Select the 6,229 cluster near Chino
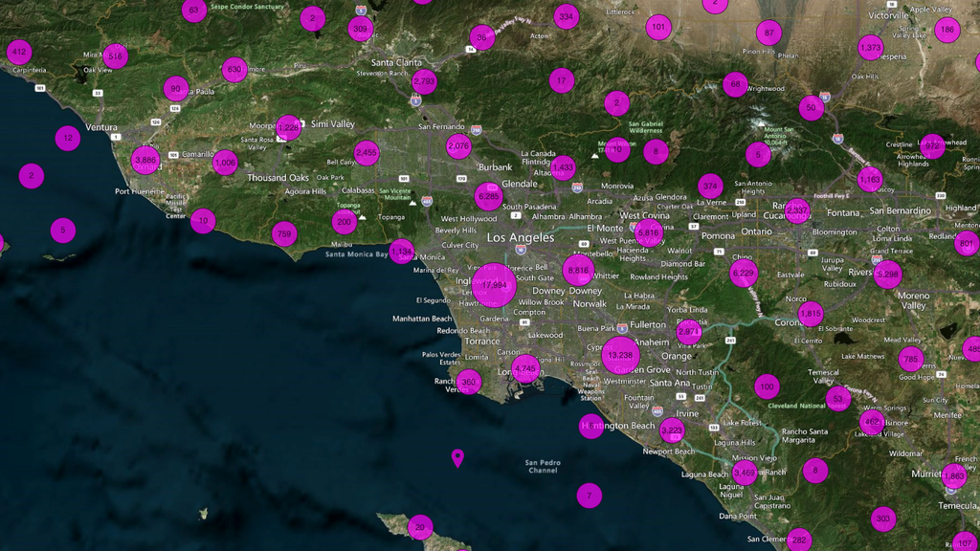This screenshot has width=980, height=551. point(744,273)
